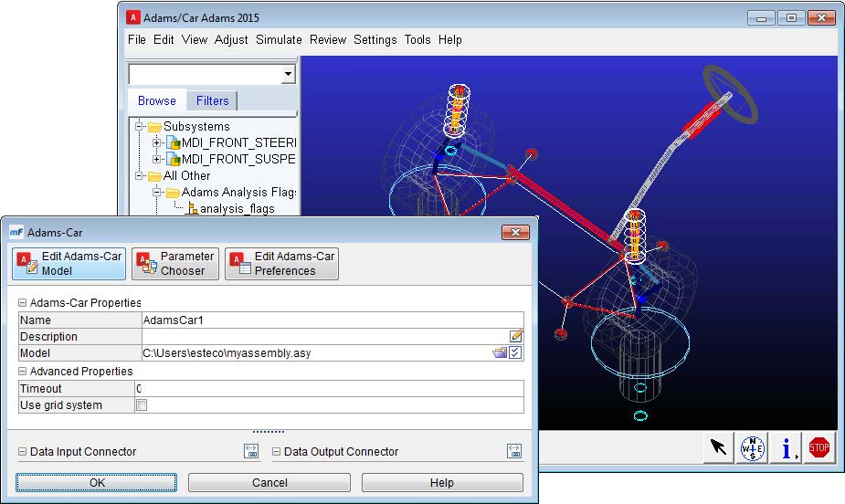
Task: Click the Timeout value field
Action: click(329, 388)
